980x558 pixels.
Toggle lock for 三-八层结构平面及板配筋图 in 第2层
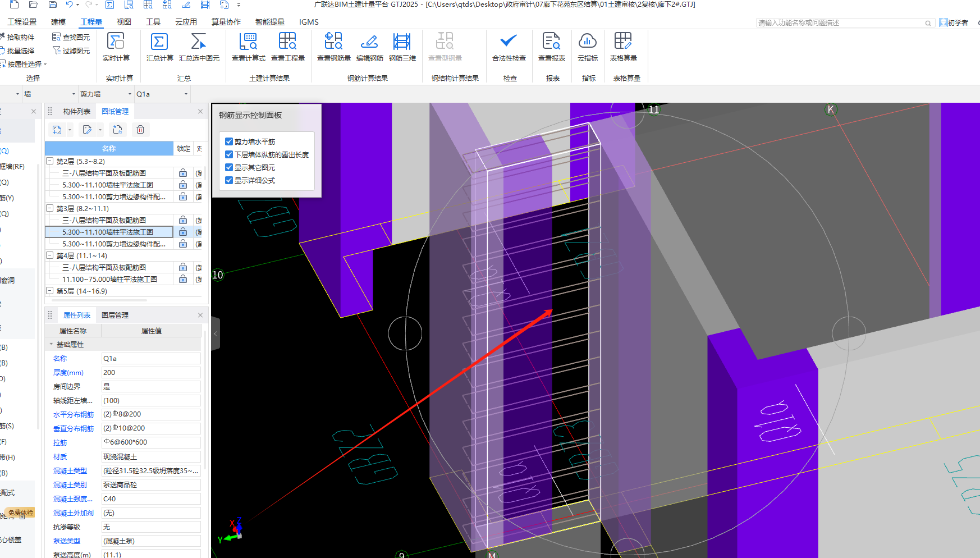(183, 173)
